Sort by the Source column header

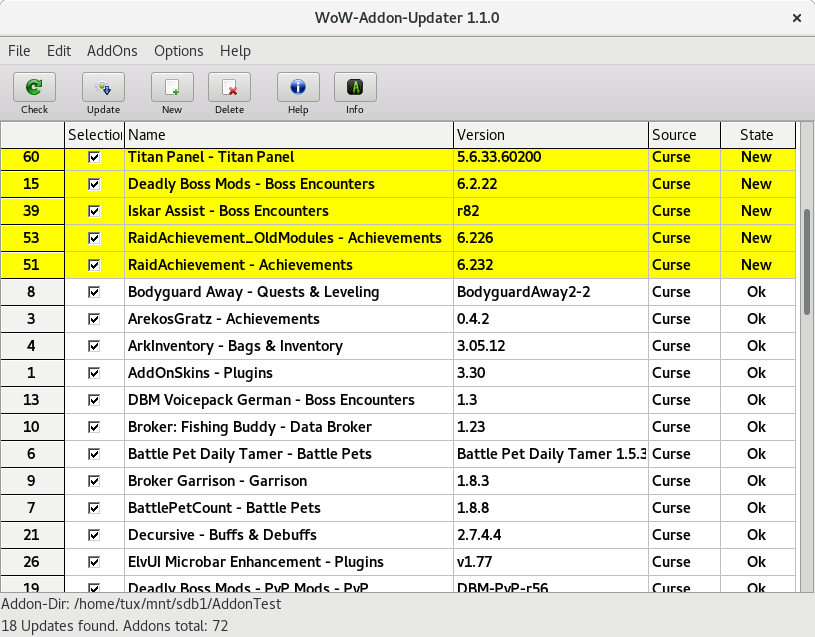[685, 135]
